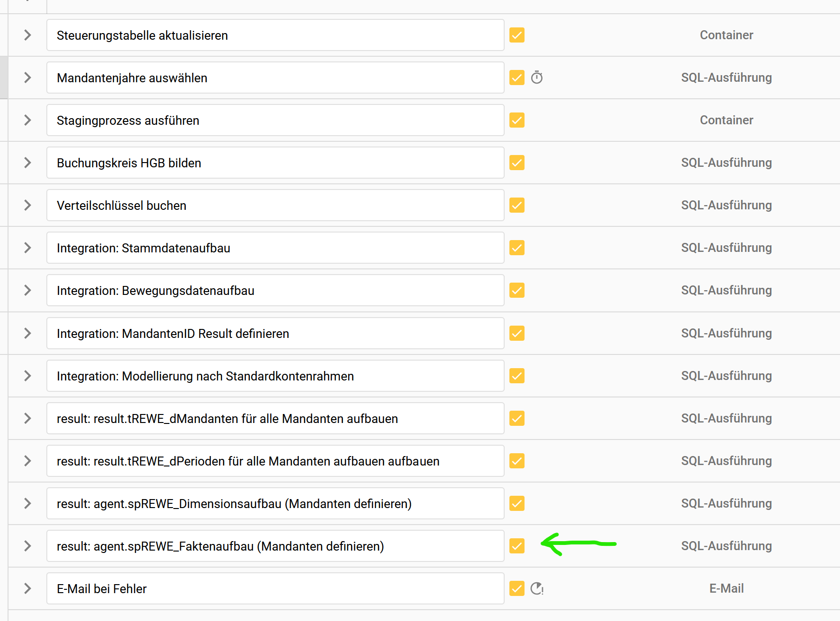Disable the Buchungskreis HGB bilden step checkbox
This screenshot has width=840, height=621.
pos(516,163)
